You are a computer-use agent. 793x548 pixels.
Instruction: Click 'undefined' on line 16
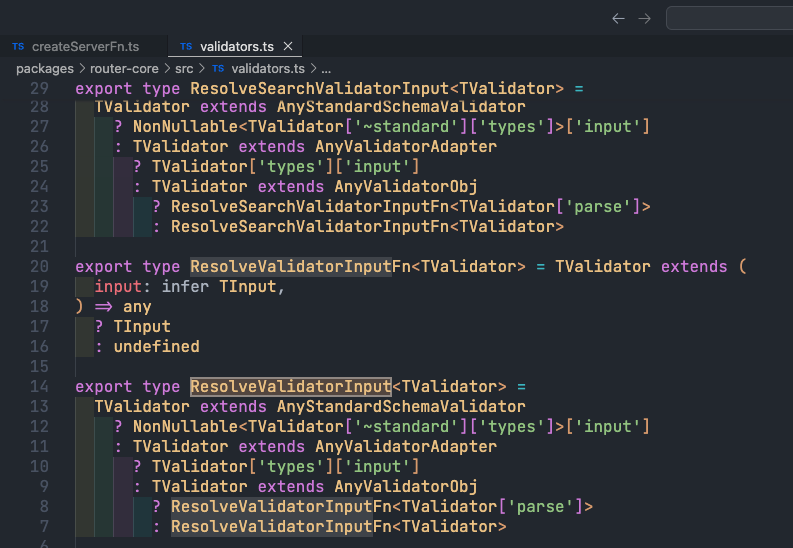click(156, 347)
